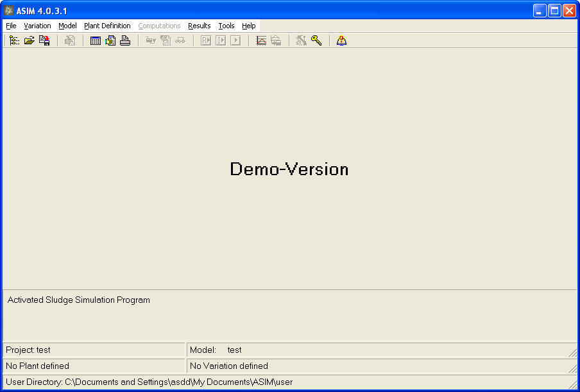
Task: Open the File menu
Action: point(11,26)
